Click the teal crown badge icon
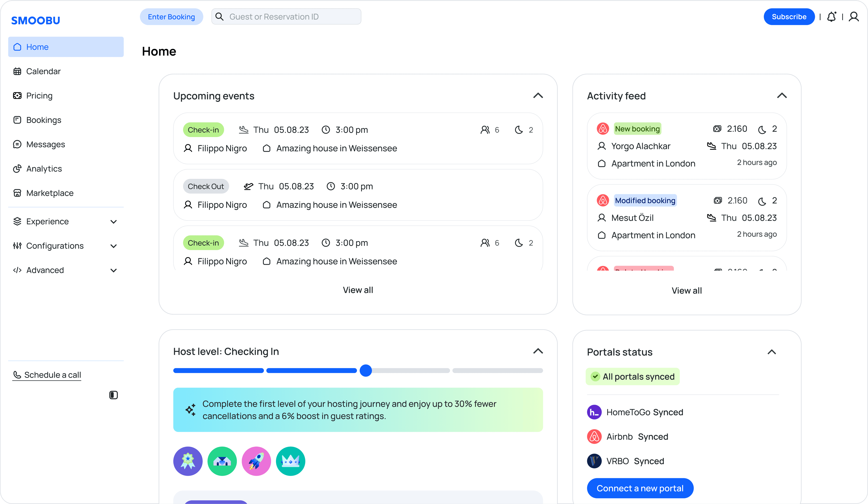Image resolution: width=868 pixels, height=504 pixels. pos(290,461)
